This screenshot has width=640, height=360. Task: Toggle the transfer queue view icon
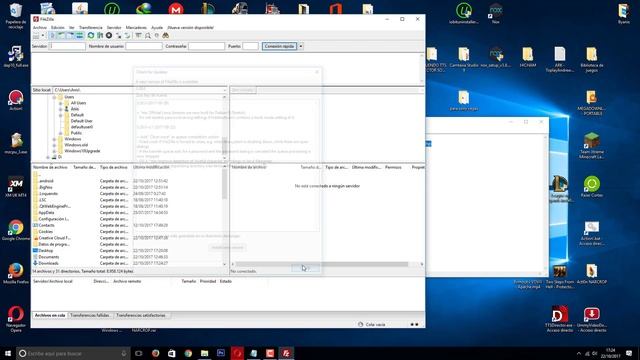(79, 36)
